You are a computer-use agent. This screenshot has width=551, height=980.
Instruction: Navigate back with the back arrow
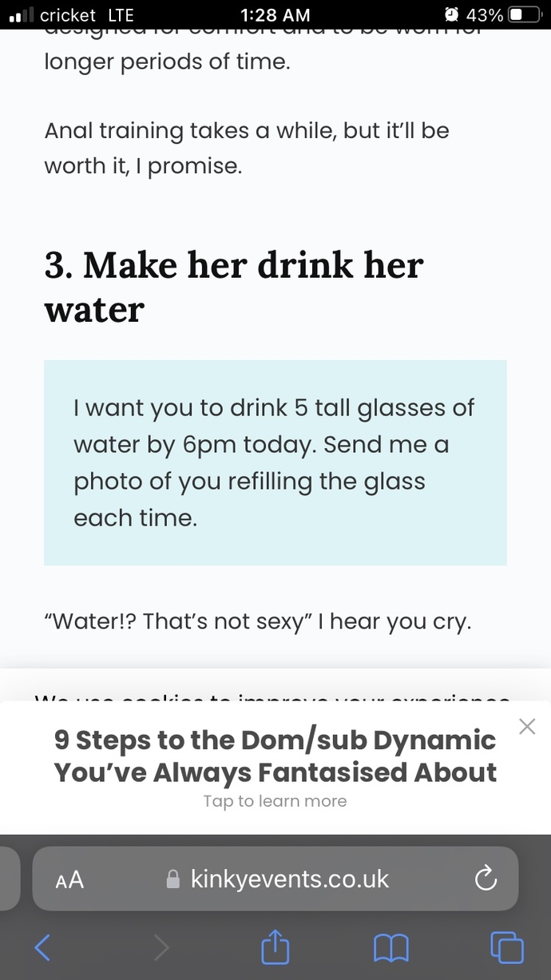pyautogui.click(x=42, y=948)
